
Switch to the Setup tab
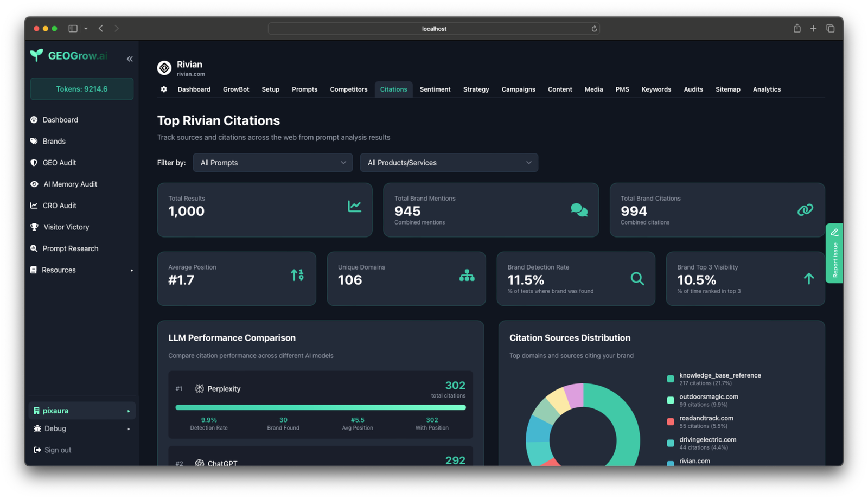point(270,89)
